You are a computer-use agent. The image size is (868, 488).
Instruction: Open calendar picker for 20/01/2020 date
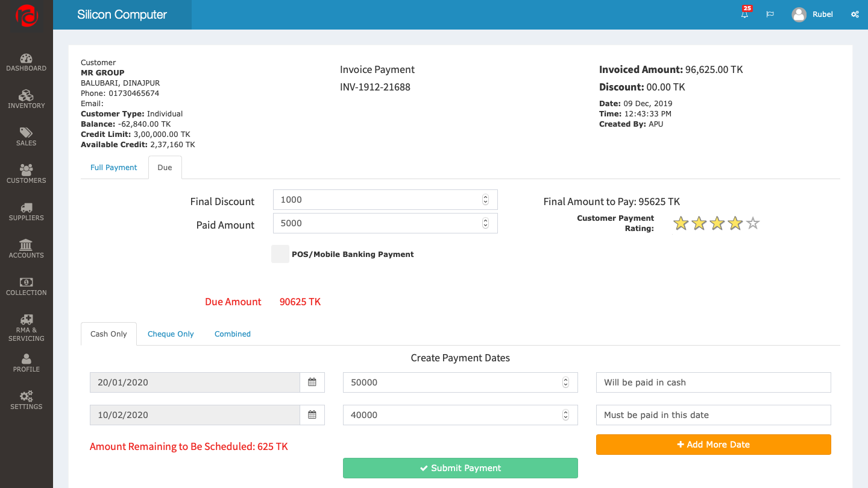[x=312, y=382]
